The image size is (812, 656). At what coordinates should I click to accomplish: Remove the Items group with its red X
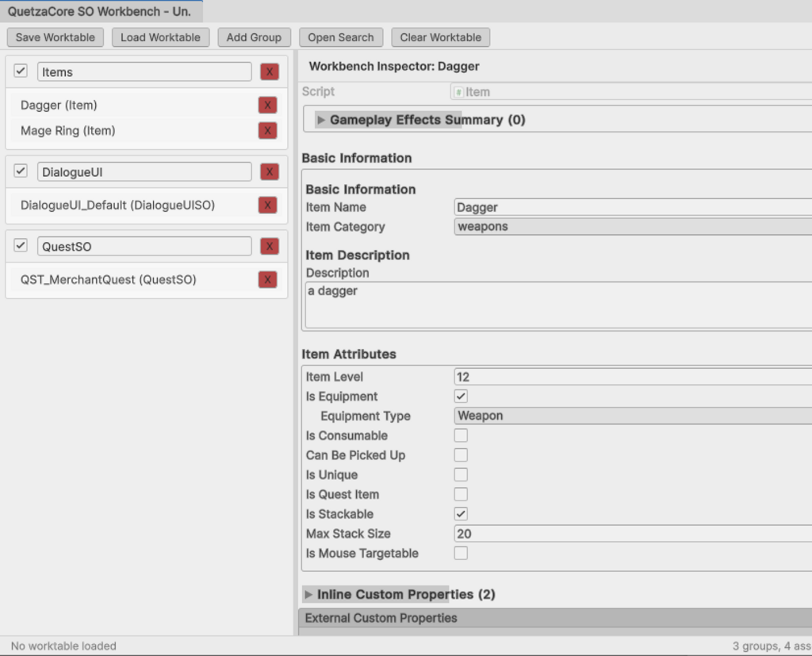269,72
